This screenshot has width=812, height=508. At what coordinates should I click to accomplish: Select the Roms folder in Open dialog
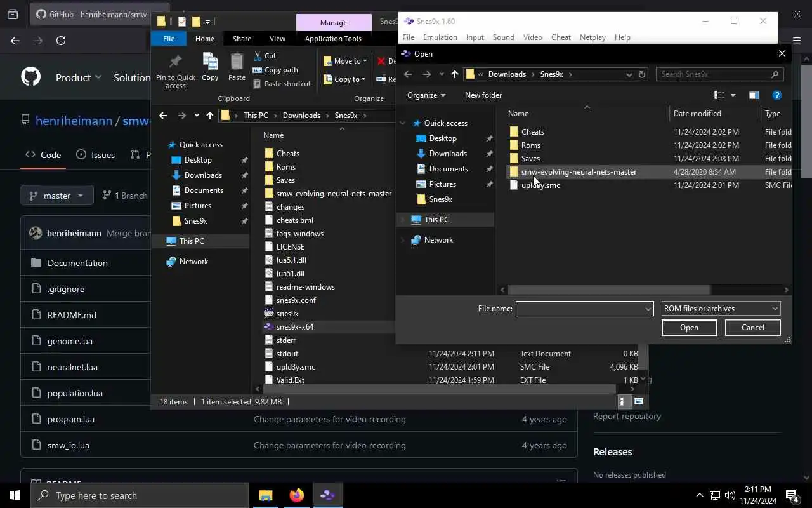click(531, 145)
